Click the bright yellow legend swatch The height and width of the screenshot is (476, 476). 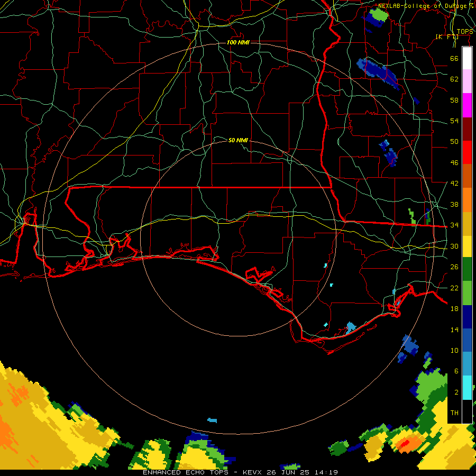point(467,246)
